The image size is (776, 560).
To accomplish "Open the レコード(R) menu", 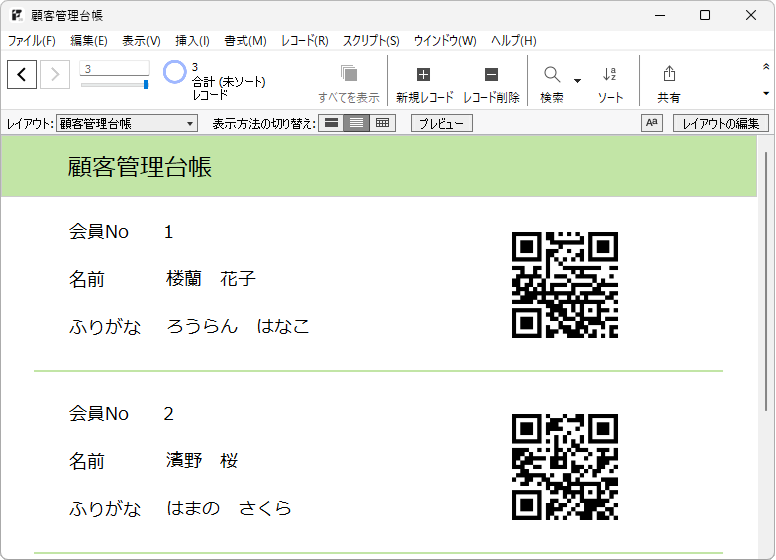I will click(x=304, y=41).
